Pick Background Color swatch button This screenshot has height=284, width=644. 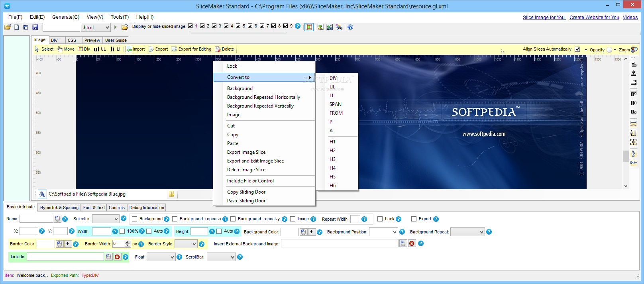point(304,232)
